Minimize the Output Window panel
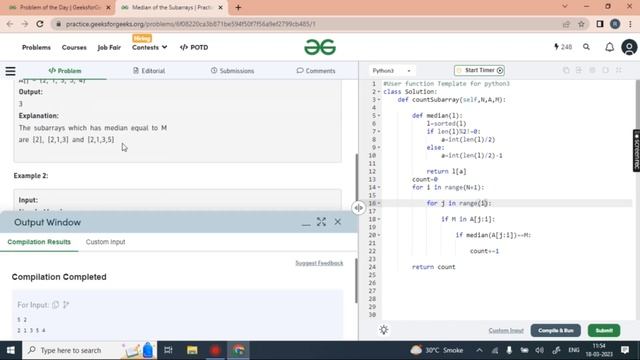The width and height of the screenshot is (640, 360). point(306,224)
